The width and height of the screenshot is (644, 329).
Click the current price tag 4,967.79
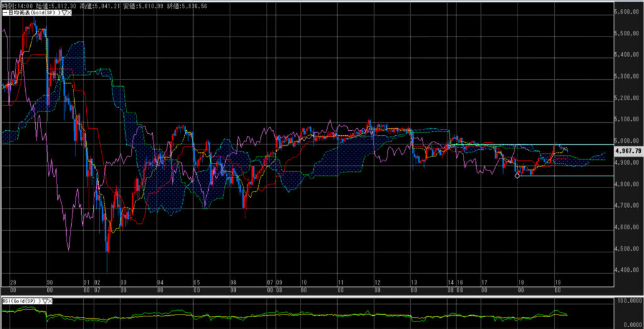coord(629,151)
